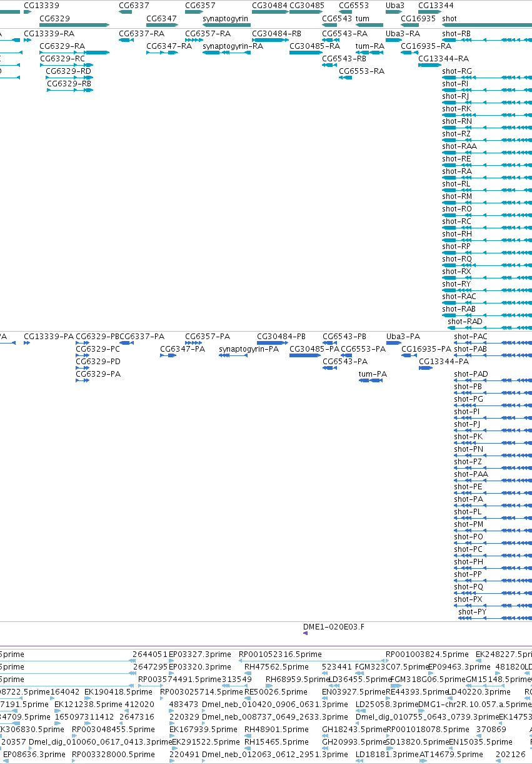
Task: Select protein tum-PA
Action: click(x=373, y=374)
